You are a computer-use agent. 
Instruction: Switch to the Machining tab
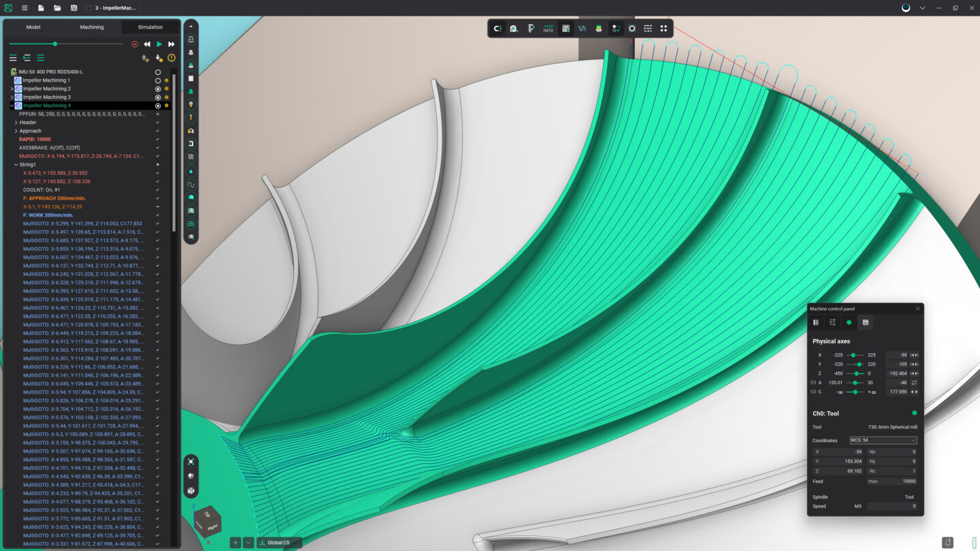point(91,27)
